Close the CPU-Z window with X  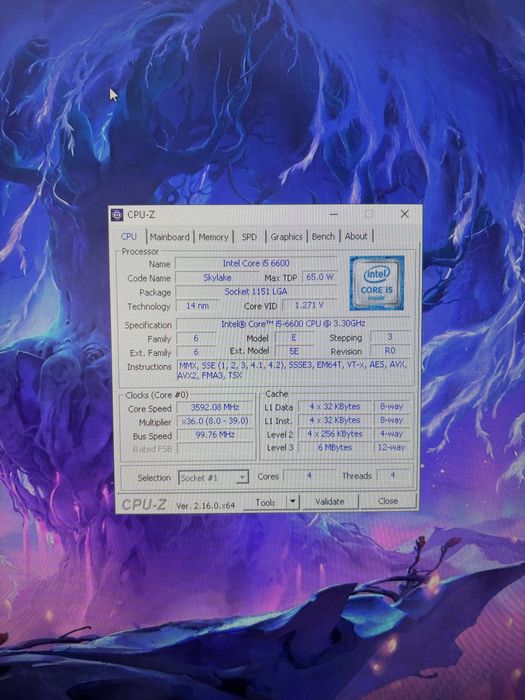pos(404,214)
